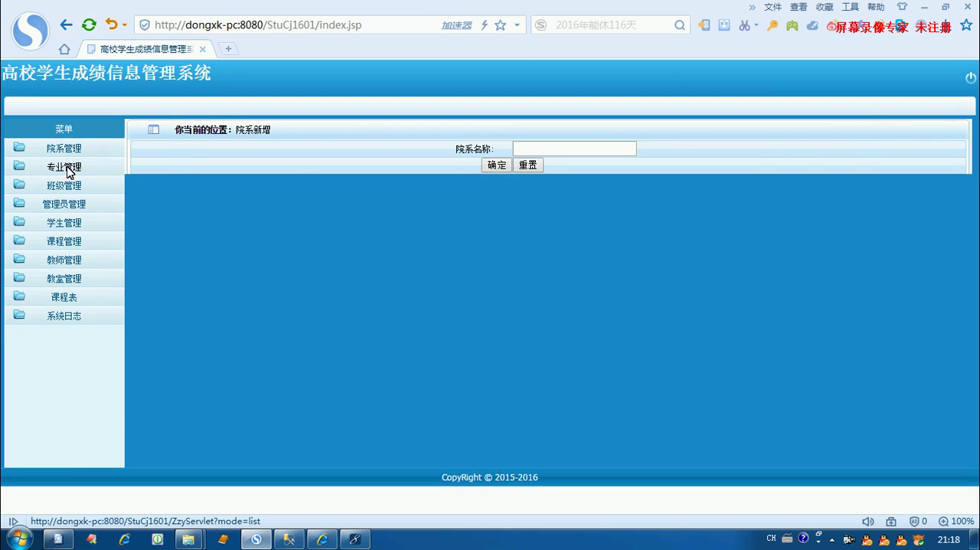Open the 收藏 menu
This screenshot has height=550, width=980.
coord(825,7)
